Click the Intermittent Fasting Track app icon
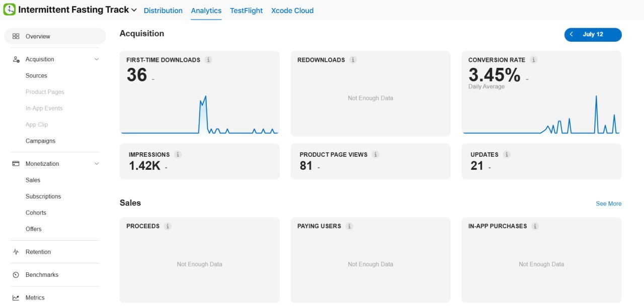 (9, 10)
